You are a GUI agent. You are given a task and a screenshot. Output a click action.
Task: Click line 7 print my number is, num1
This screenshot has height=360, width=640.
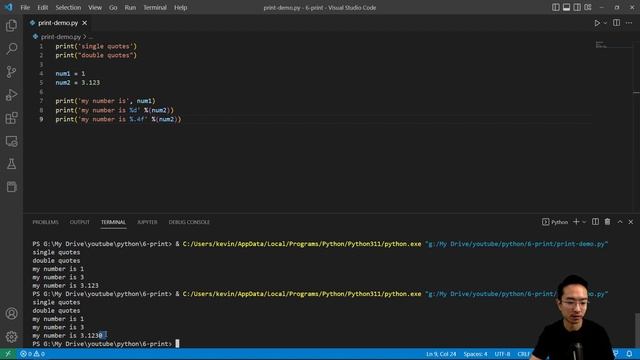pyautogui.click(x=105, y=101)
